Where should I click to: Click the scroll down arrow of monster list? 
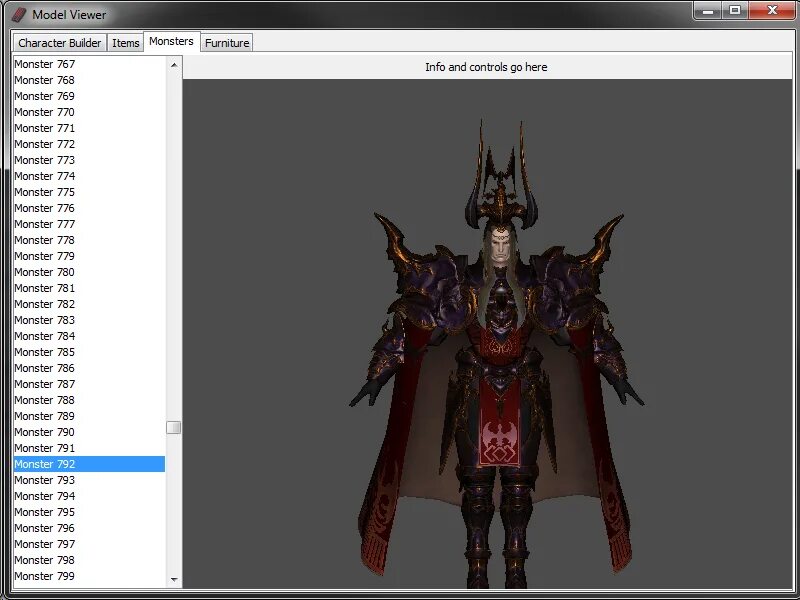(x=174, y=580)
